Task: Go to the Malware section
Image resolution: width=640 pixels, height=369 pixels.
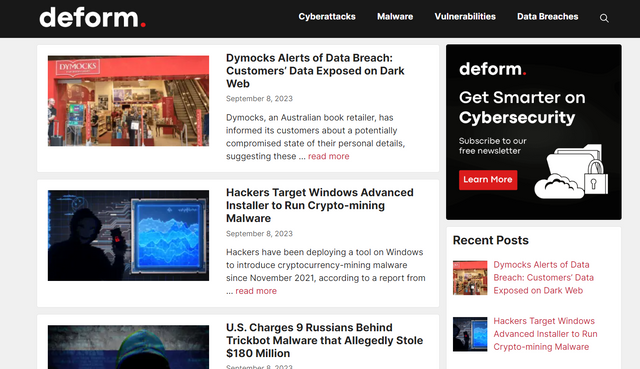Action: tap(395, 17)
